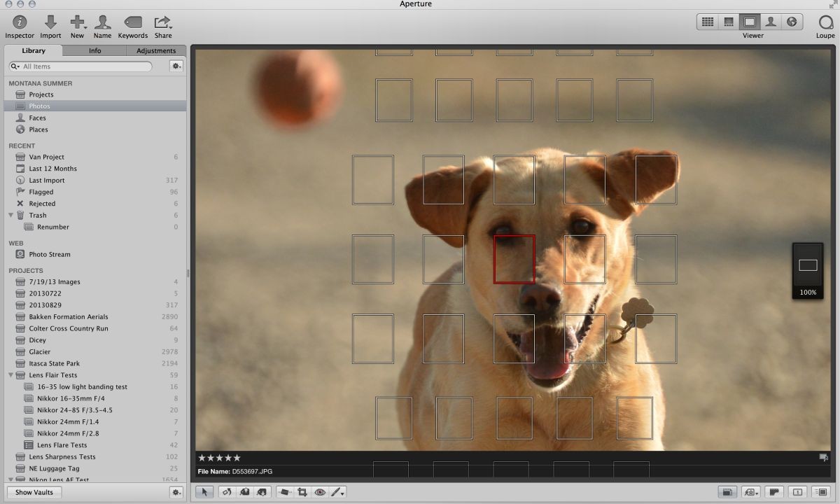Select the Stamp tool

pos(262,492)
